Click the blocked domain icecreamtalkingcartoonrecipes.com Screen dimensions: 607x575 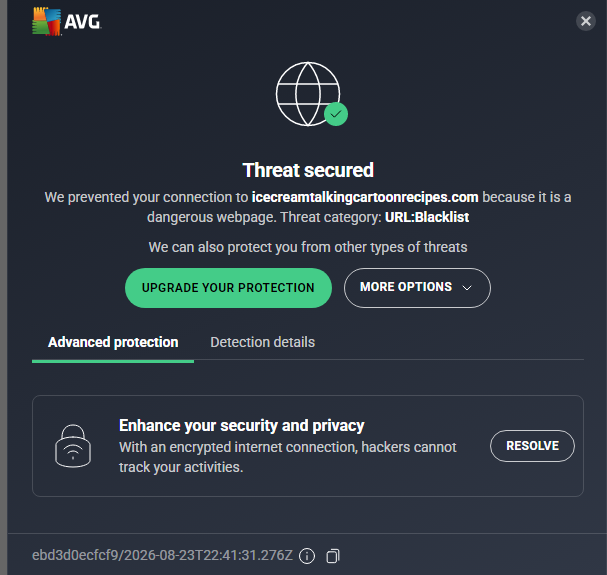click(365, 197)
